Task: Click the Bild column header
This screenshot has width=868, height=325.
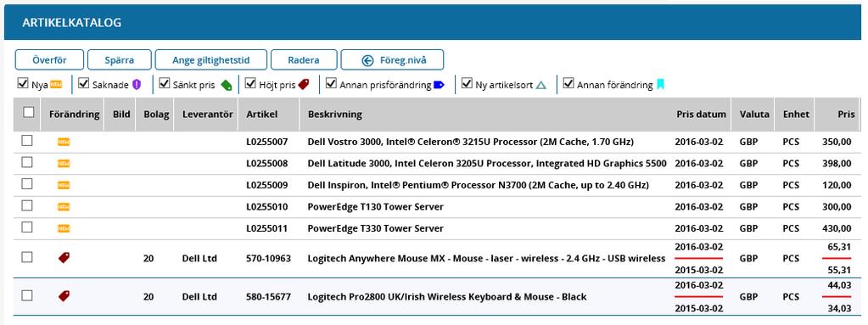Action: click(x=121, y=115)
